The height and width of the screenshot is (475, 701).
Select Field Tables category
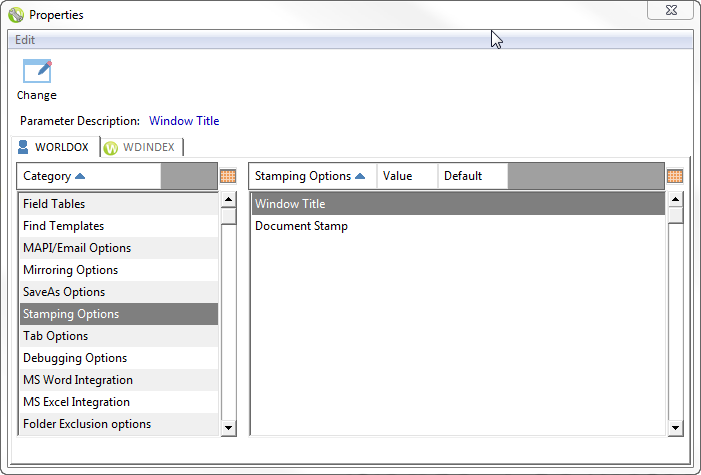(119, 204)
